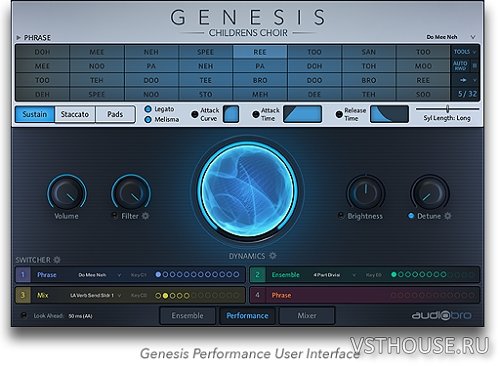Image resolution: width=500 pixels, height=368 pixels.
Task: Enable the Attack Curve toggle dot
Action: 195,114
